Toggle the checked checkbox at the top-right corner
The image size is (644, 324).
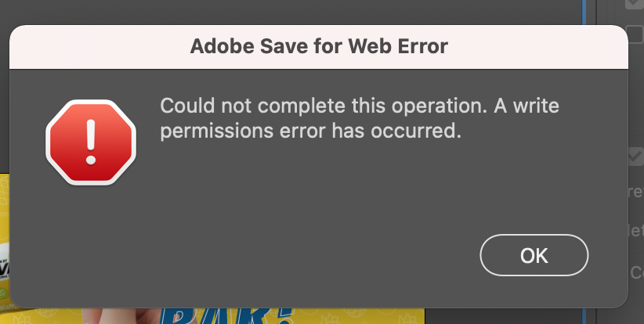635,4
